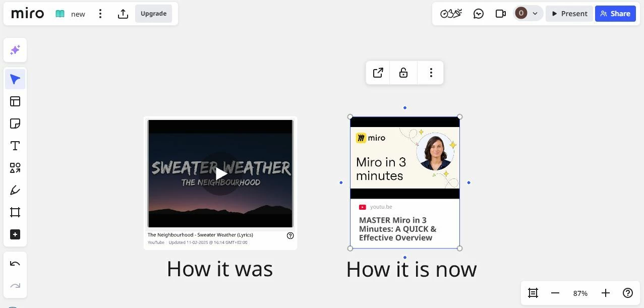Start a video call
Viewport: 644px width, 308px height.
(x=501, y=14)
